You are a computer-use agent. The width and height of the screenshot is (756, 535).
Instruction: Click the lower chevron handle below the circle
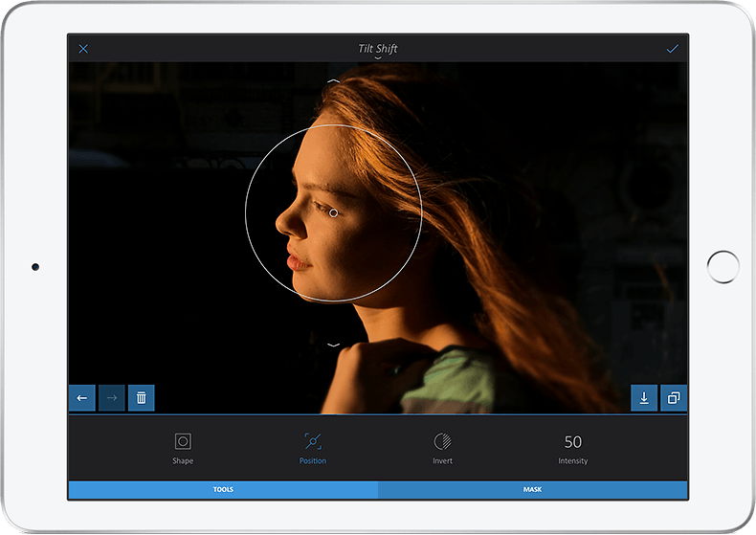333,345
